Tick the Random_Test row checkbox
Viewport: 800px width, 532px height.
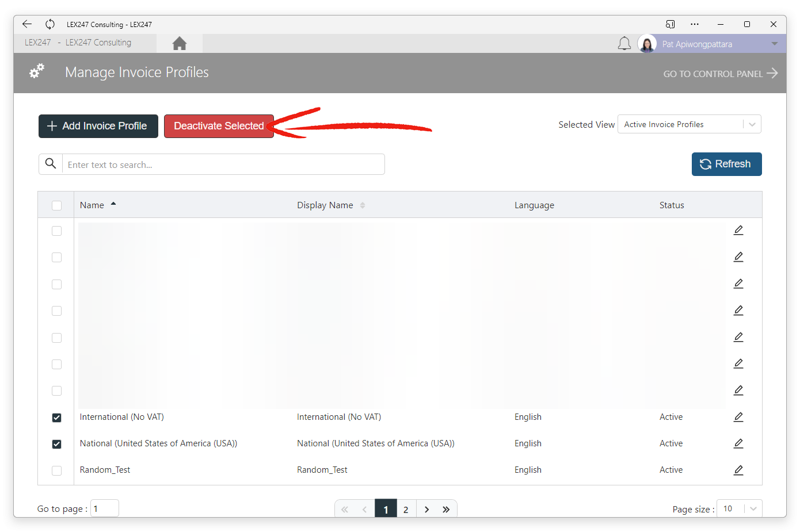point(56,470)
